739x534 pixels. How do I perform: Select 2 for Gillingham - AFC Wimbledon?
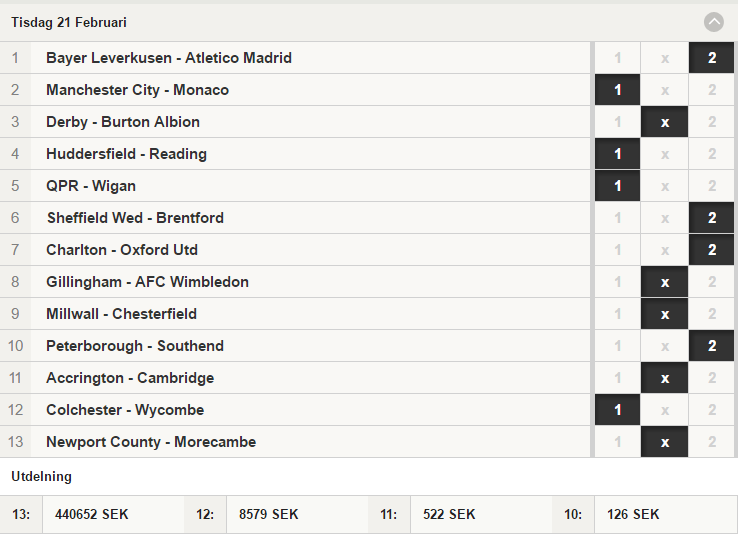coord(712,282)
